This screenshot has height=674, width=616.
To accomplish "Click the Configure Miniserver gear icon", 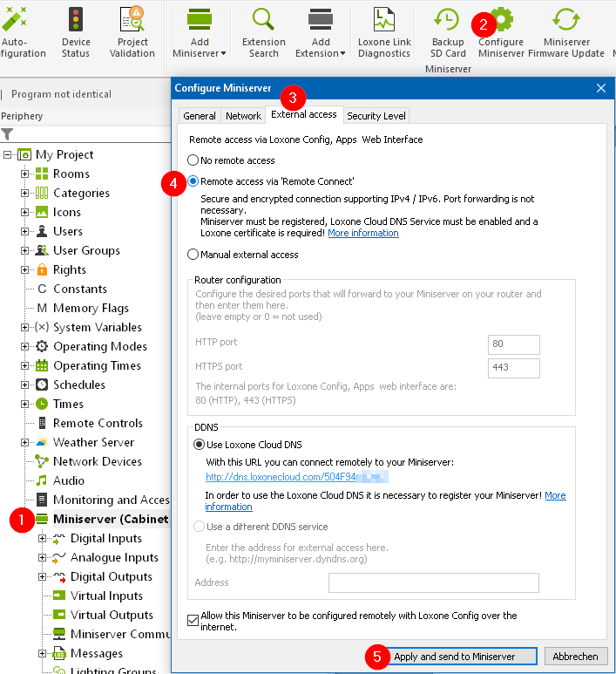I will tap(502, 21).
